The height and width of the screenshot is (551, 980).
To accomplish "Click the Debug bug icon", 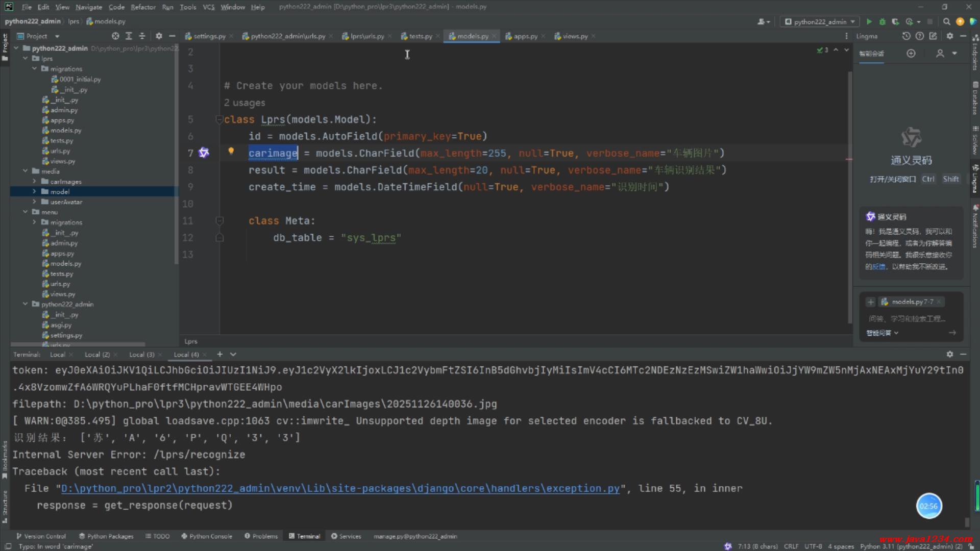I will (x=882, y=21).
